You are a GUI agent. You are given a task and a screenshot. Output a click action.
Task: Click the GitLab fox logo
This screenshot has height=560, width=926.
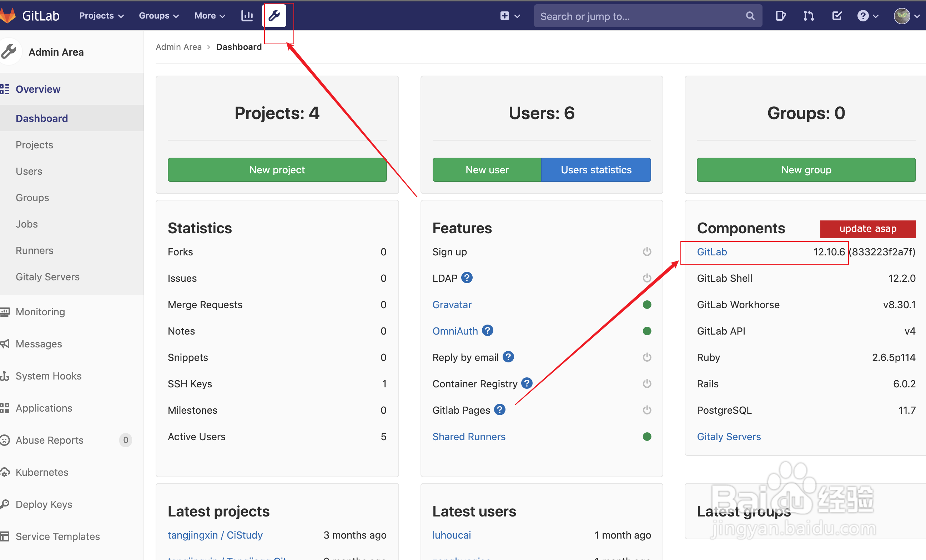[x=8, y=16]
